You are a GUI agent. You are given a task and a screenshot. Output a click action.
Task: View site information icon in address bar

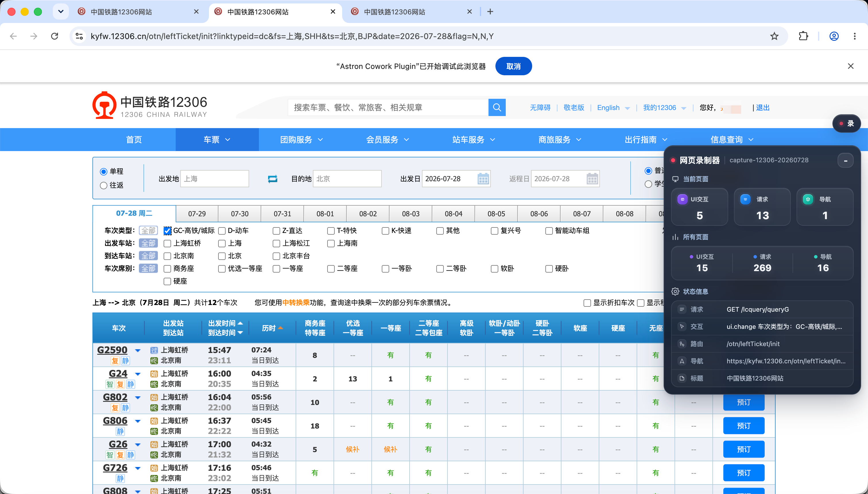[79, 36]
